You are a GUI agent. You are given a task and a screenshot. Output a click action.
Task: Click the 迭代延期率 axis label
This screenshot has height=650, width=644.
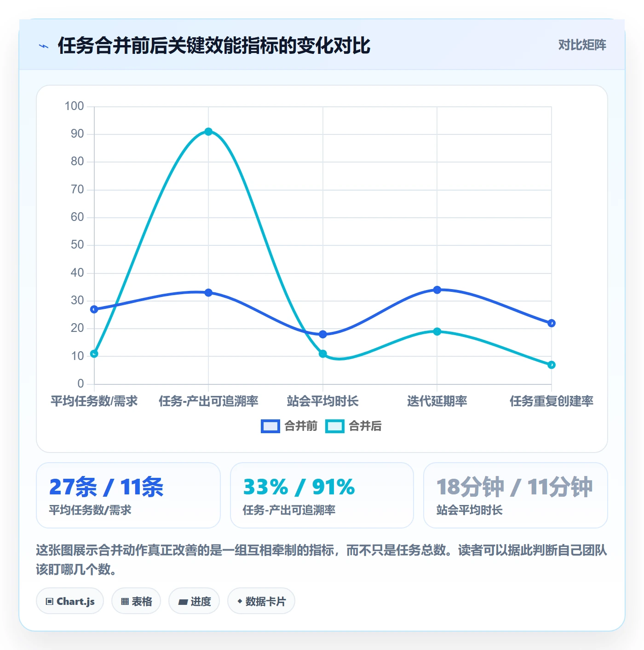437,401
